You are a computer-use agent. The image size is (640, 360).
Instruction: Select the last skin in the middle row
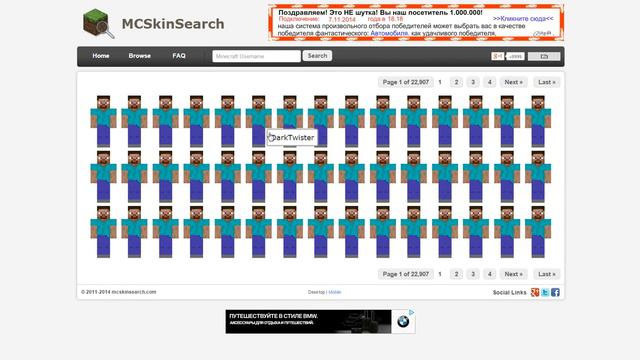[x=538, y=177]
